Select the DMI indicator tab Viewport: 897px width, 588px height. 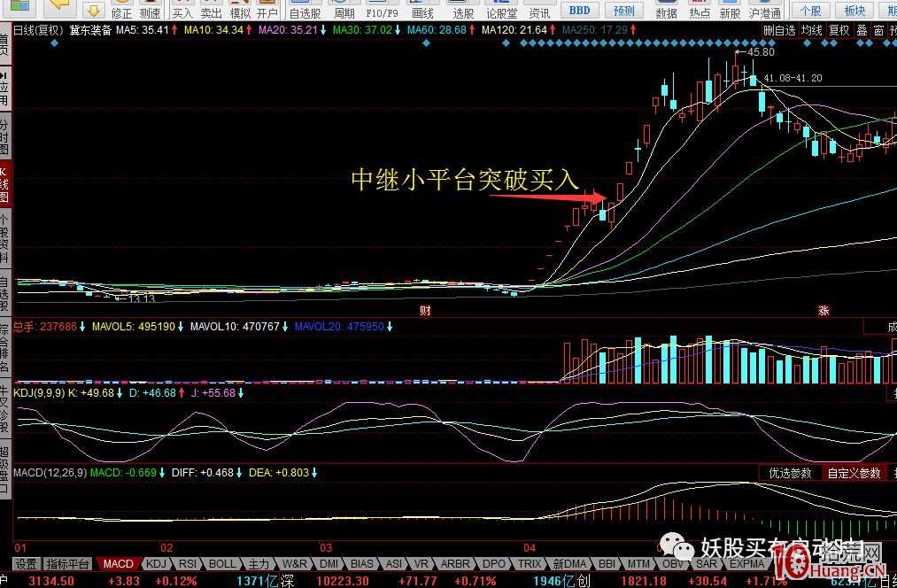(329, 564)
